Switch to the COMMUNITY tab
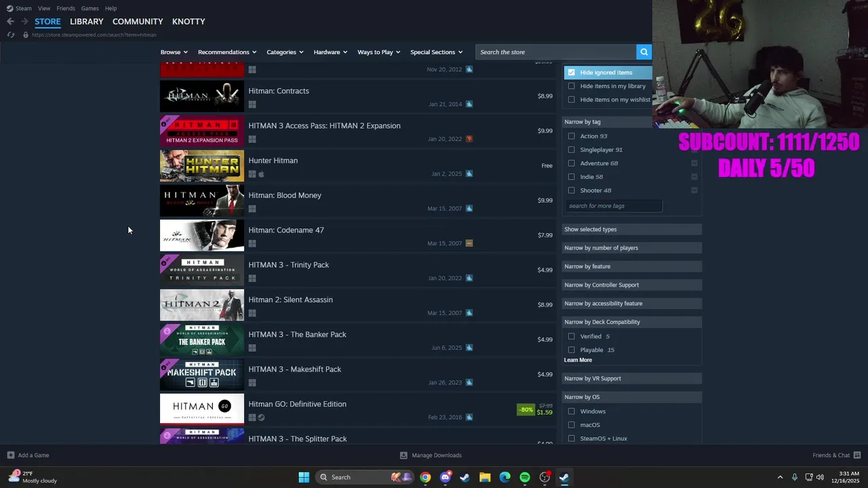Image resolution: width=868 pixels, height=488 pixels. (x=138, y=22)
